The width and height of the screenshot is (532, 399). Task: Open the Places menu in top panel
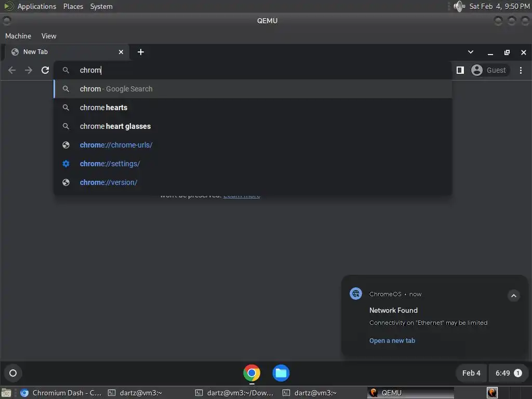(x=73, y=6)
